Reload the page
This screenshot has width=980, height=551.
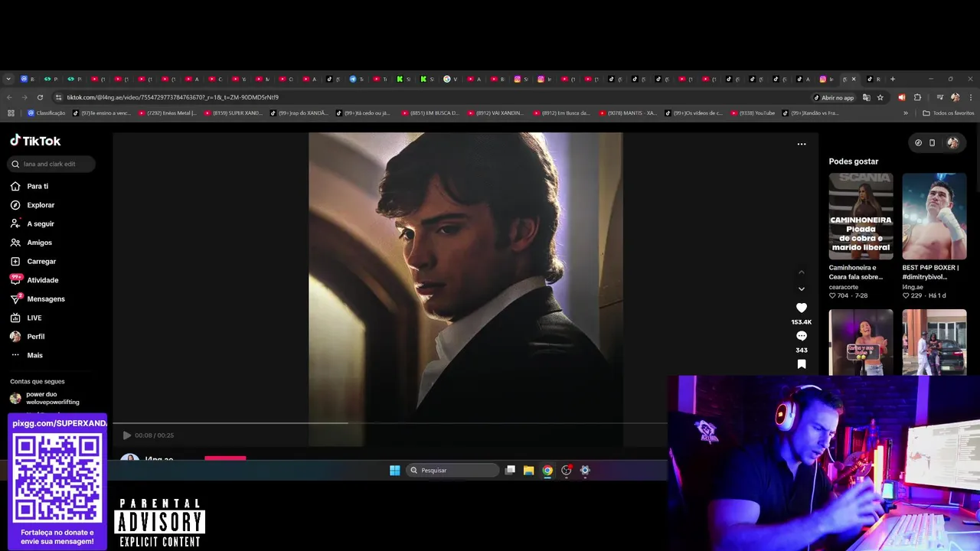(39, 97)
